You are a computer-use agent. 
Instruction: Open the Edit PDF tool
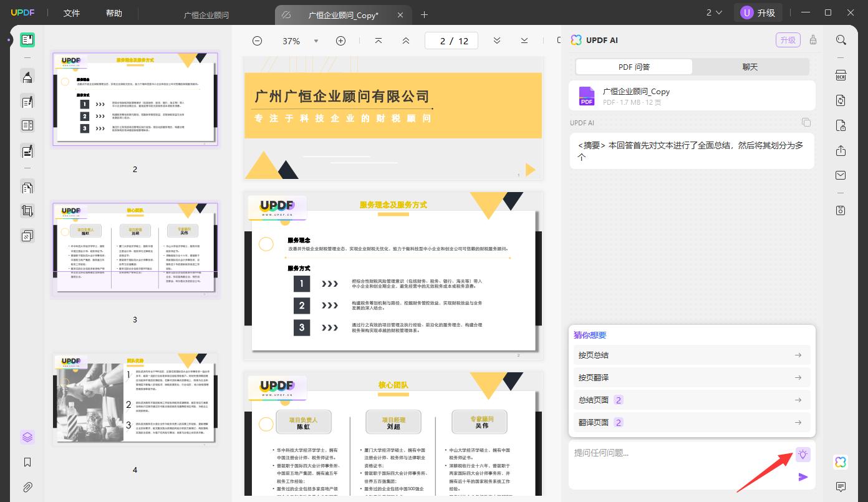click(x=27, y=101)
